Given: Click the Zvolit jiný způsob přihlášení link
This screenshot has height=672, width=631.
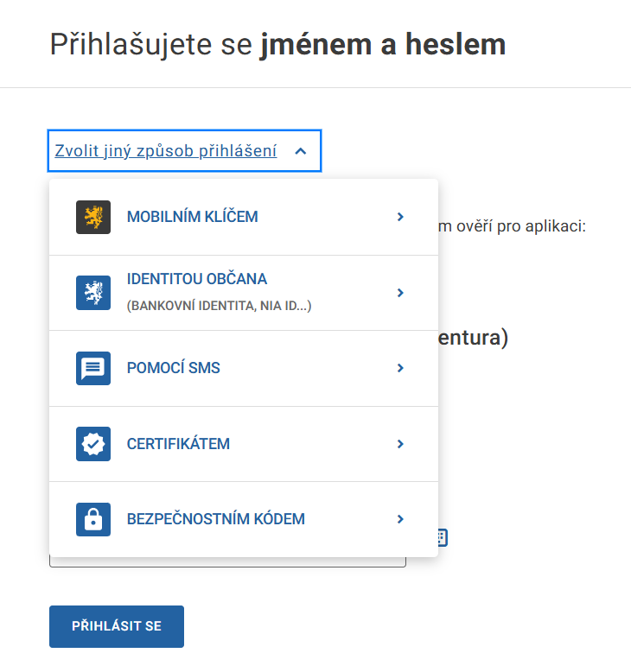Looking at the screenshot, I should (x=166, y=151).
